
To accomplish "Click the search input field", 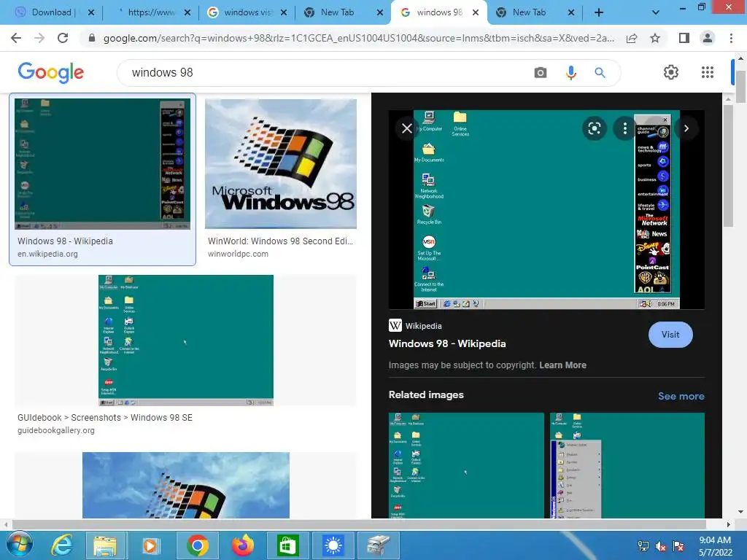I will [x=329, y=72].
